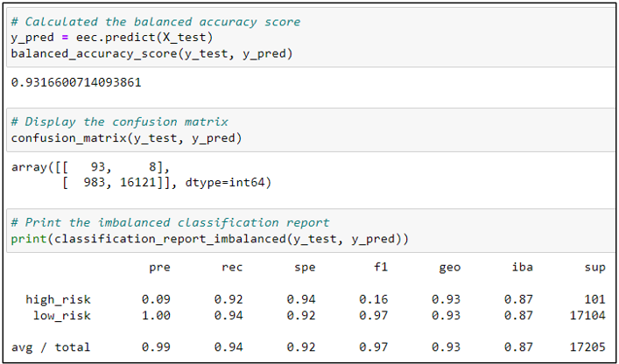The height and width of the screenshot is (364, 619).
Task: Click the comment '# Print the imbalanced classification report'
Action: pyautogui.click(x=170, y=223)
